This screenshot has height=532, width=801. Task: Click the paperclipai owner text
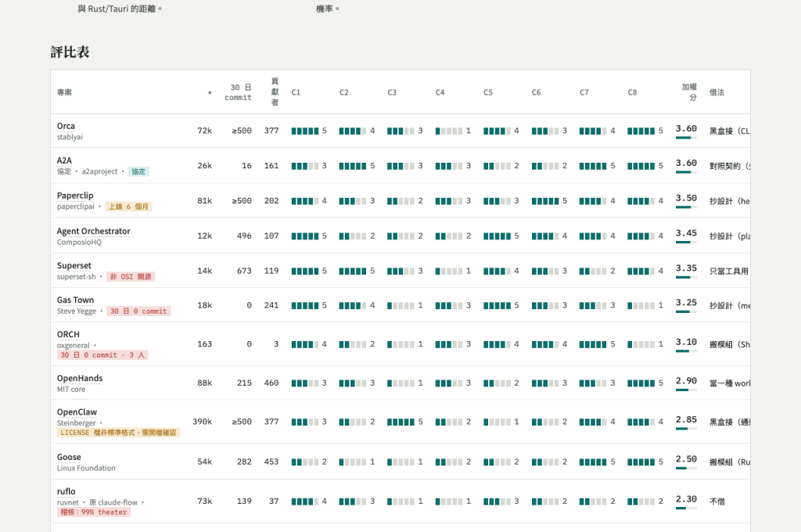[76, 207]
